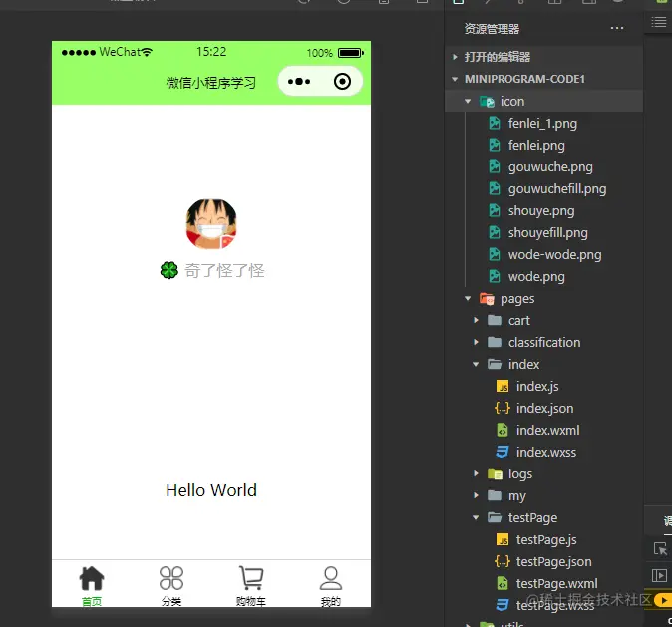Image resolution: width=672 pixels, height=627 pixels.
Task: Open wode-wode.png file
Action: [555, 254]
